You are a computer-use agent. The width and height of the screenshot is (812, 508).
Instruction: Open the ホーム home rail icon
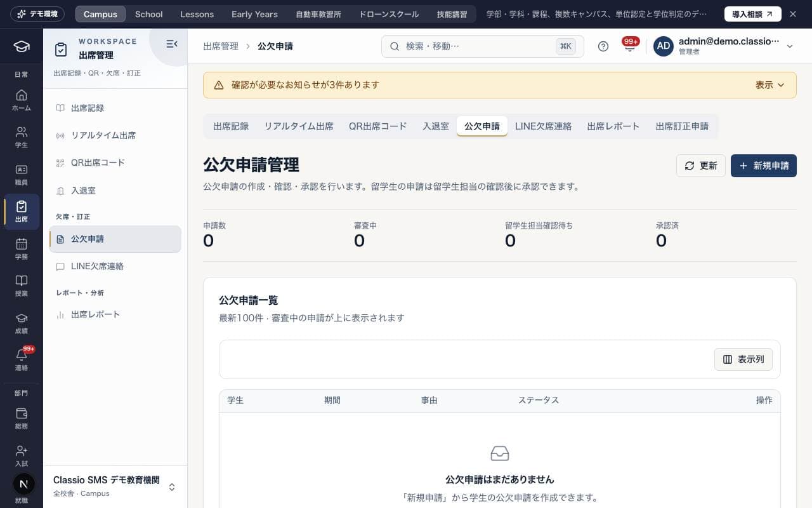pos(22,100)
